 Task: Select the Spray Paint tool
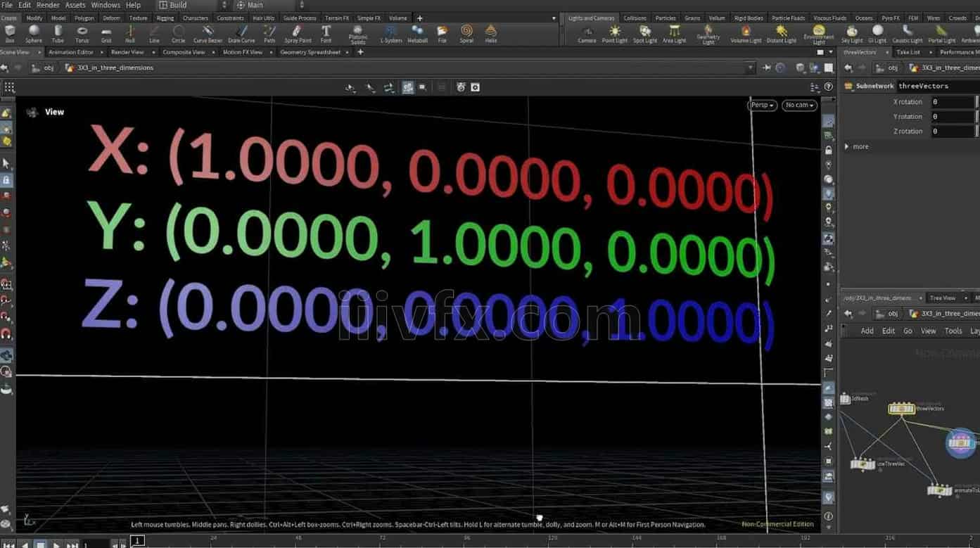click(x=298, y=33)
